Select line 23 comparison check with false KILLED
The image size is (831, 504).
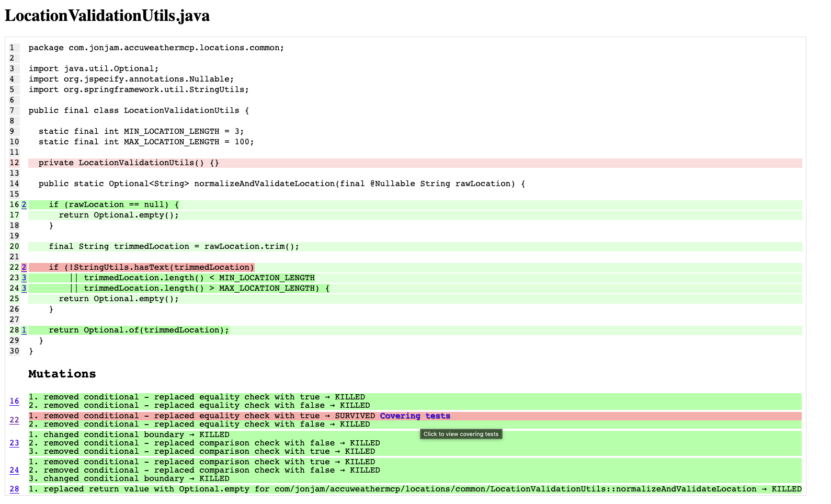click(204, 443)
